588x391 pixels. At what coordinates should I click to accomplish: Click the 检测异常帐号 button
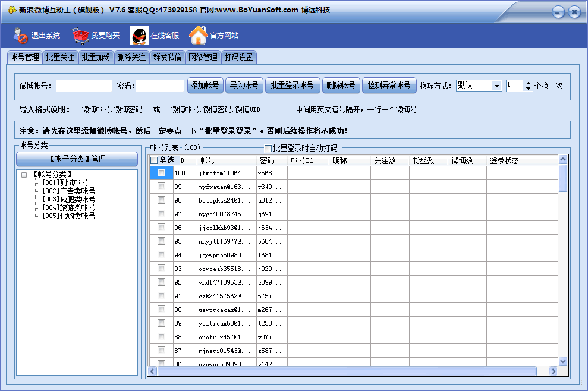(x=389, y=86)
